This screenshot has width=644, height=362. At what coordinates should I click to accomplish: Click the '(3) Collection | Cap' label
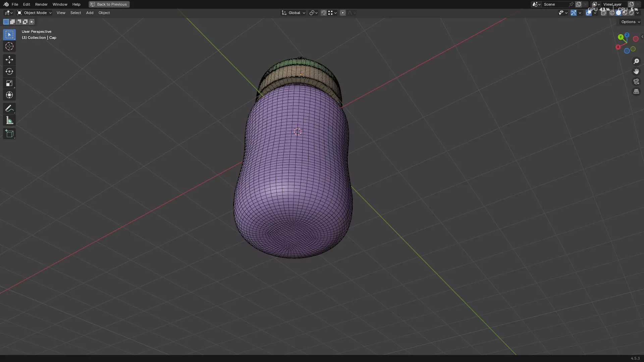pos(39,38)
